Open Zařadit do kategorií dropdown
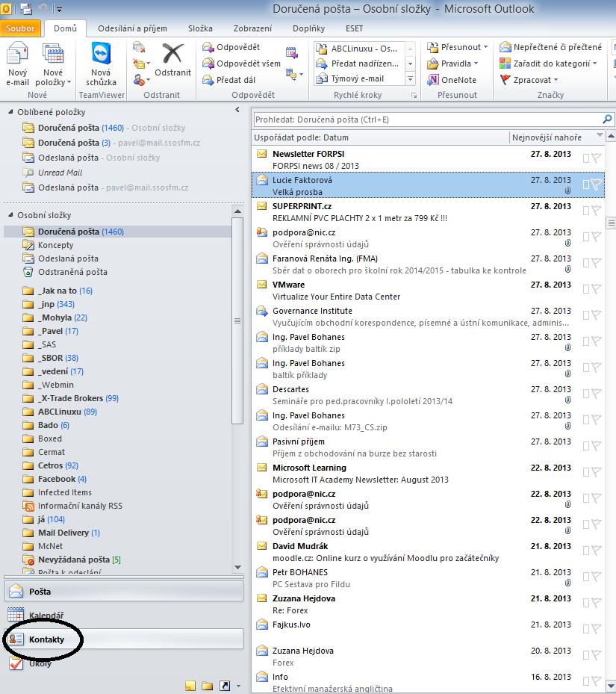616x694 pixels. (x=548, y=63)
